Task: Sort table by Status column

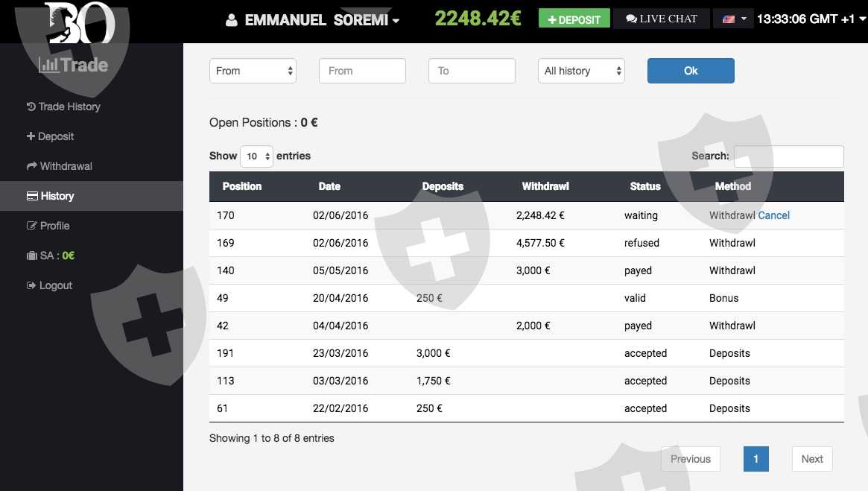Action: click(x=645, y=186)
